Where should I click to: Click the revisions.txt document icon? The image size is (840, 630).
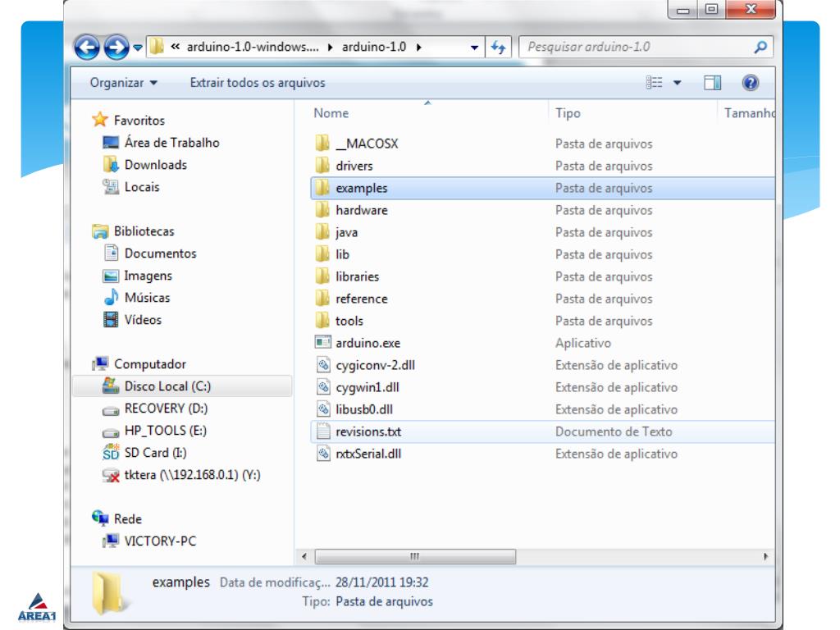pyautogui.click(x=323, y=431)
